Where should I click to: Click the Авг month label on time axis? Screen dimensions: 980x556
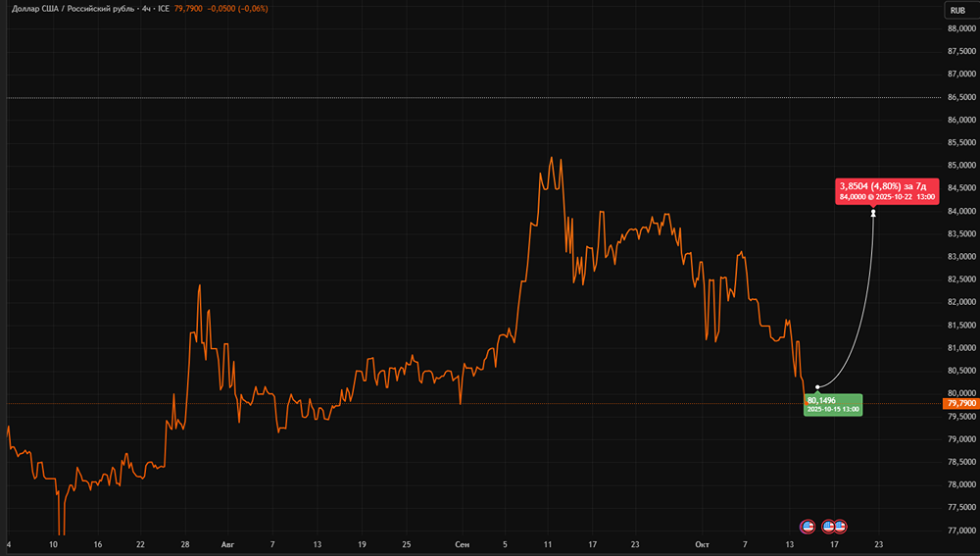click(227, 545)
